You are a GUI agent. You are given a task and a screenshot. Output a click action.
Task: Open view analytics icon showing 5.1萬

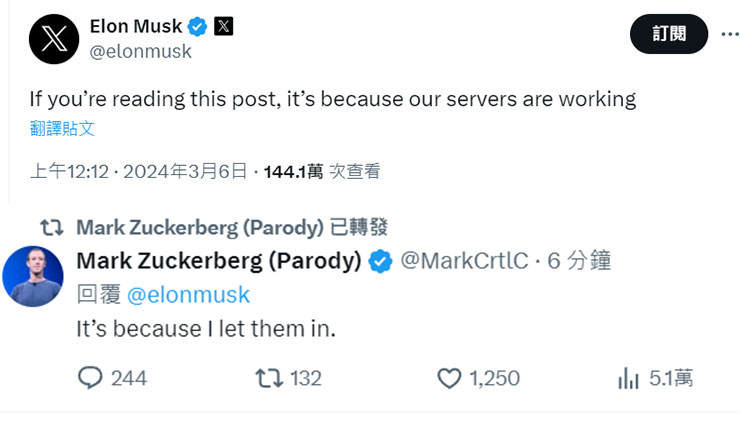point(629,378)
